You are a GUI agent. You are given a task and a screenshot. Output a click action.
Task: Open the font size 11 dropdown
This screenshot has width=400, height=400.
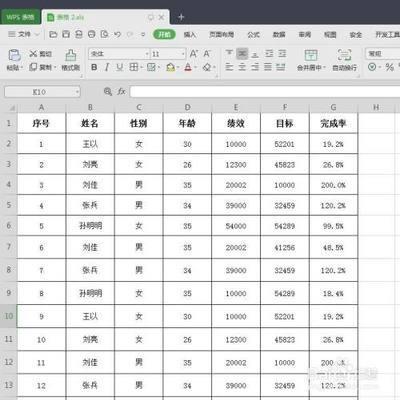point(183,54)
